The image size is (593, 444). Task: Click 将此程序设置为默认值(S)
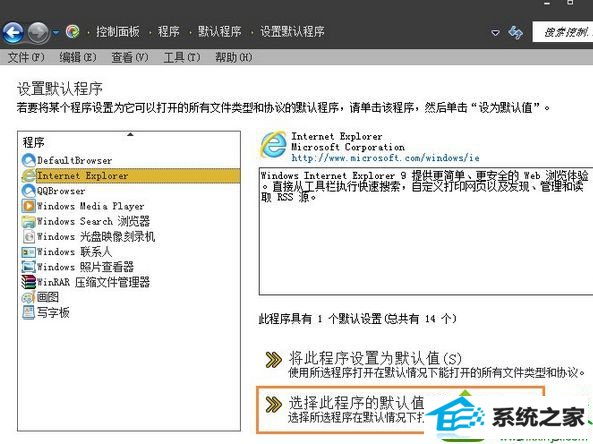[375, 358]
